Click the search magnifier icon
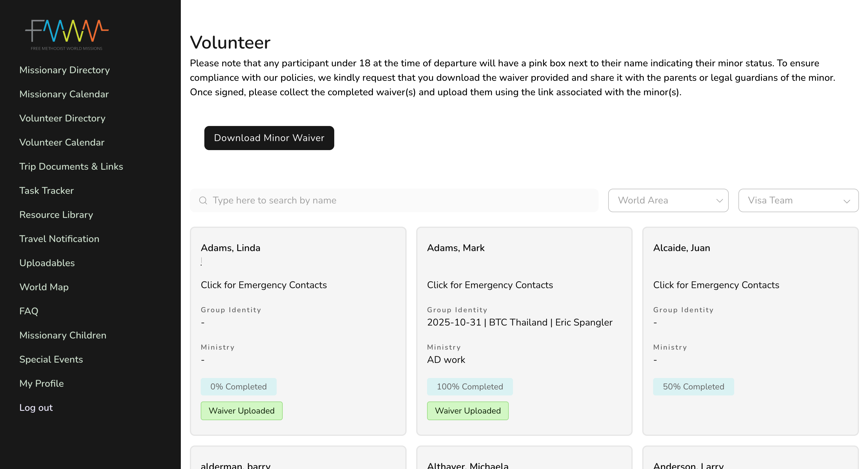This screenshot has width=868, height=469. click(203, 200)
